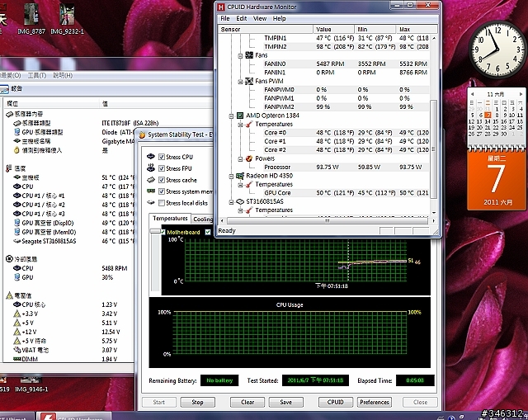The image size is (528, 420).
Task: Collapse the ST3160815AS Temperatures node
Action: (240, 210)
